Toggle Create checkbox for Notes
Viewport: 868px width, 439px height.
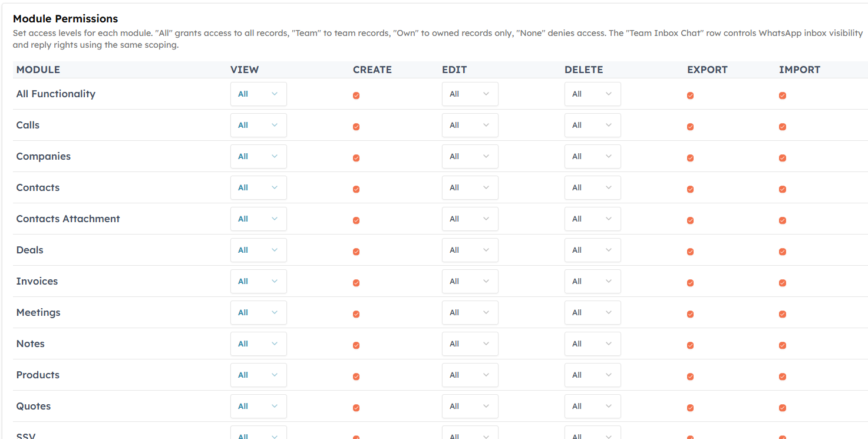[356, 345]
